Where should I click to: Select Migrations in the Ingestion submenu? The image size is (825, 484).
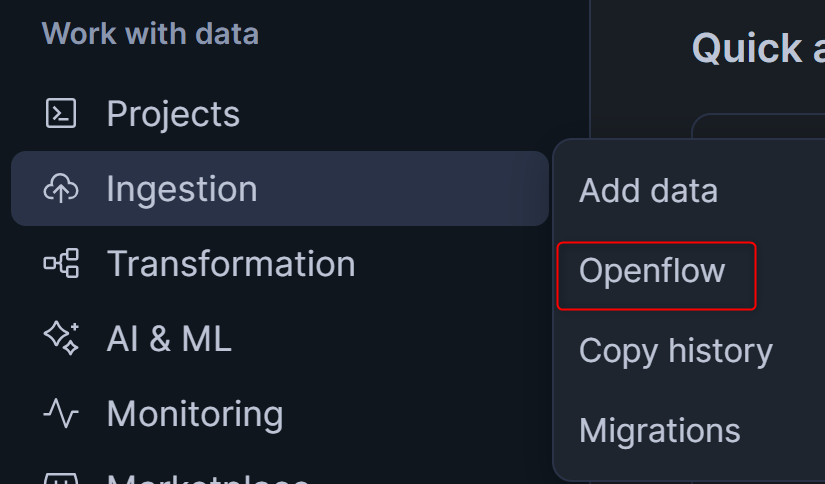coord(660,431)
